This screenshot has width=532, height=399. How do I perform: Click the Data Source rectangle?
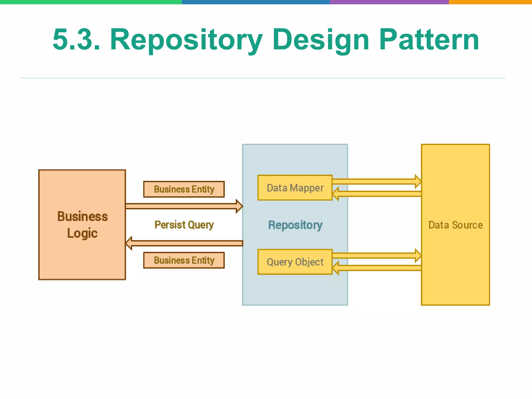[x=455, y=225]
